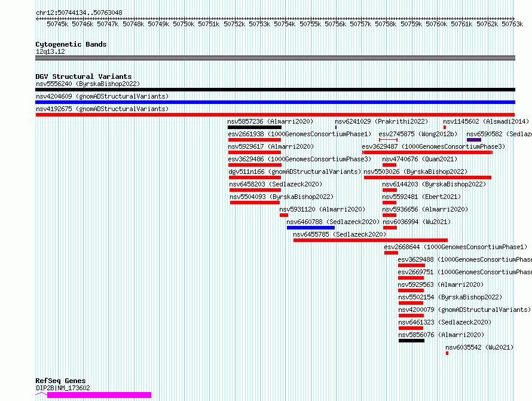Open nsv6455785 (Sedlazeck2020) label
532x401 pixels.
click(340, 234)
